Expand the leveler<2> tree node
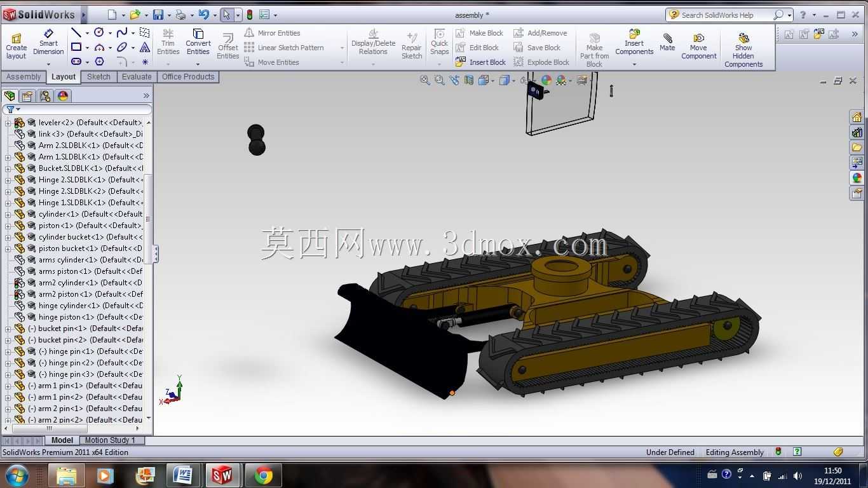Screen dimensions: 868x488 coord(8,123)
